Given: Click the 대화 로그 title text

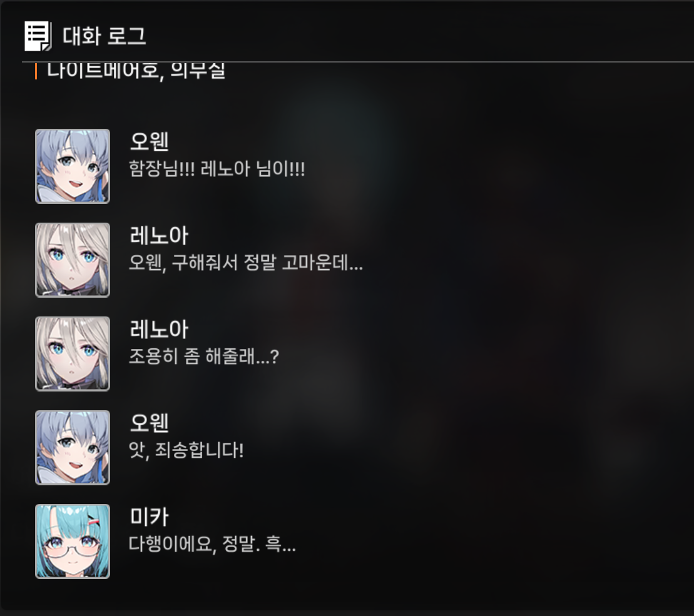Looking at the screenshot, I should (104, 36).
